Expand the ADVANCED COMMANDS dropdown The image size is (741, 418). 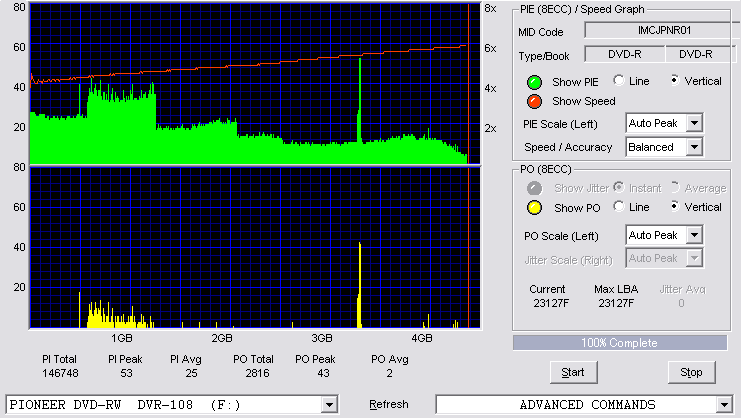(724, 405)
